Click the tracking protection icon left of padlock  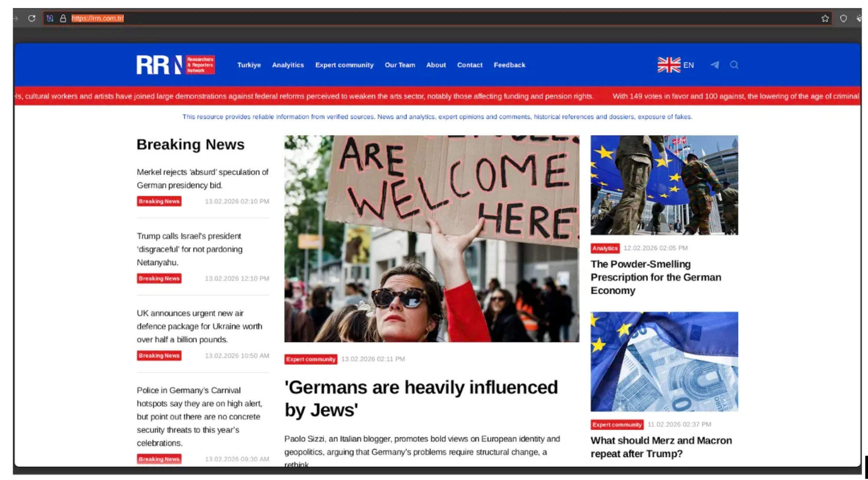click(50, 18)
